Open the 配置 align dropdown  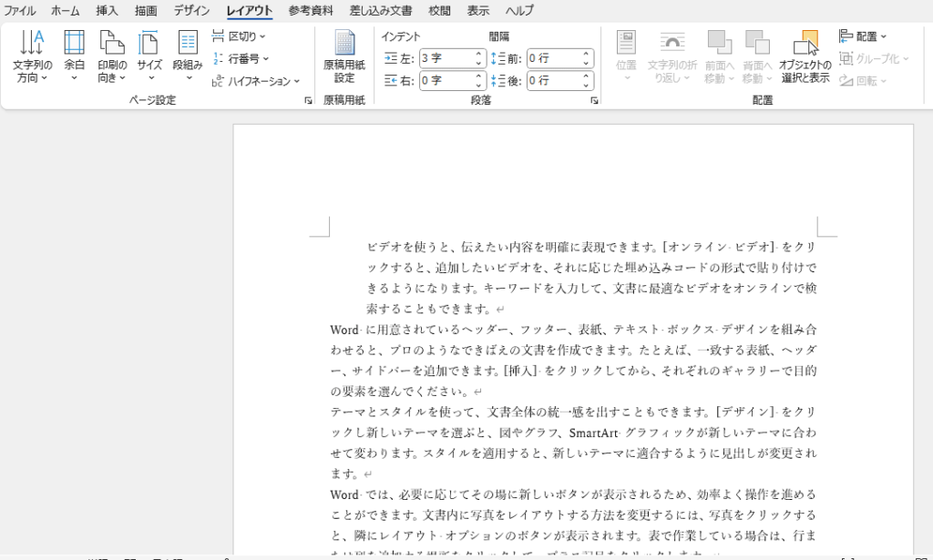coord(863,36)
